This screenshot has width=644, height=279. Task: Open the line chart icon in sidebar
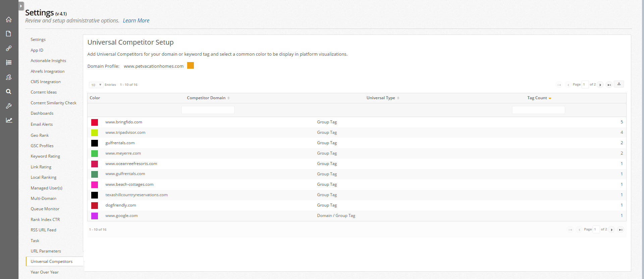click(x=9, y=120)
